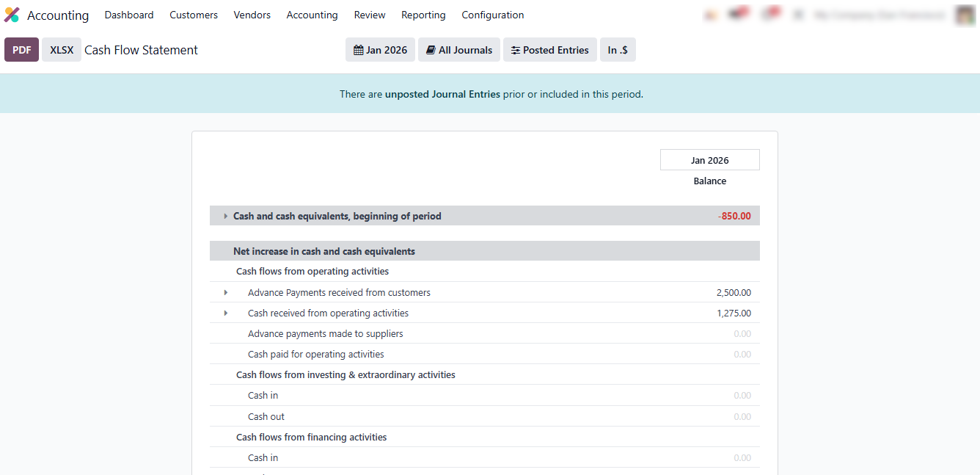Export the report as XLSX
The height and width of the screenshot is (475, 980).
[x=62, y=50]
